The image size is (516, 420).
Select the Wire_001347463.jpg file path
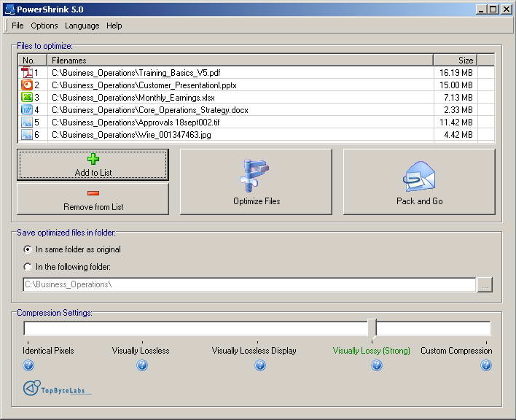pos(131,135)
